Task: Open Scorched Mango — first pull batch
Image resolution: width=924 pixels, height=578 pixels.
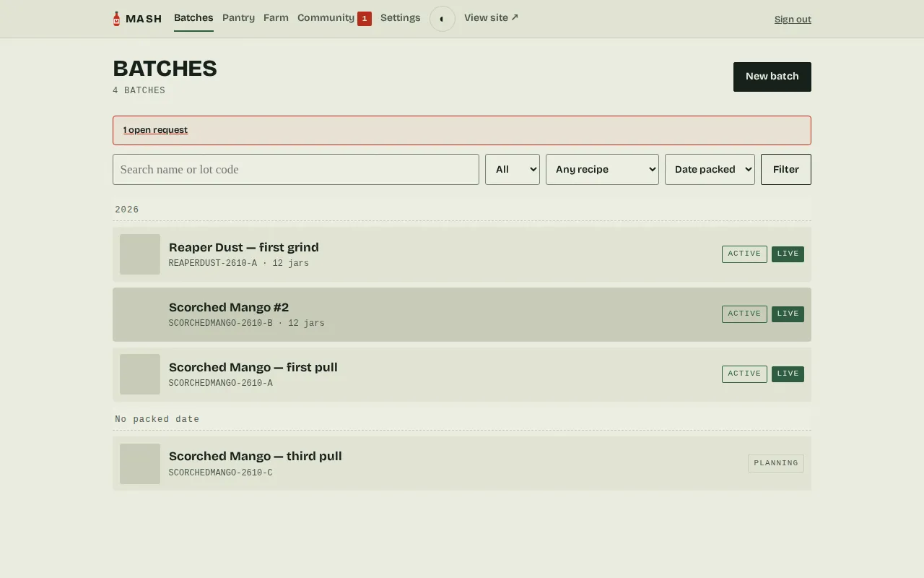Action: [462, 374]
